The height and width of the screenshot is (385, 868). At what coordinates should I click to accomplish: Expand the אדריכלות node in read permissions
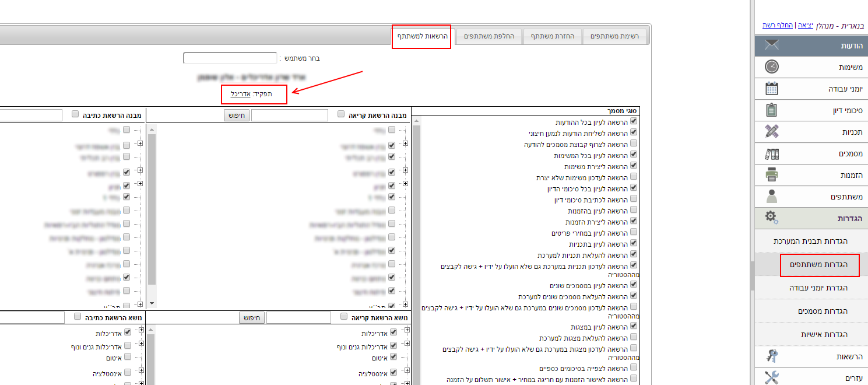pos(407,331)
